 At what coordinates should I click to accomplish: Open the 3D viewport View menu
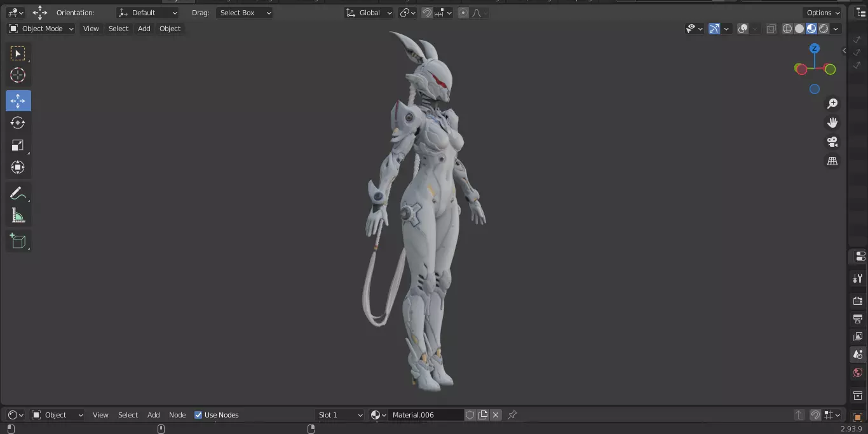tap(91, 29)
